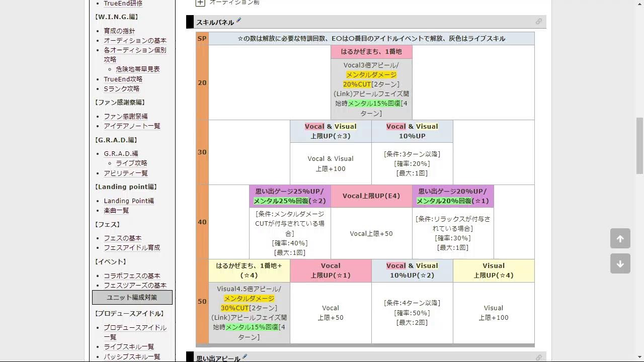Screen dimensions: 644x362
Task: Open the TrueEnd攻略 link
Action: 123,79
